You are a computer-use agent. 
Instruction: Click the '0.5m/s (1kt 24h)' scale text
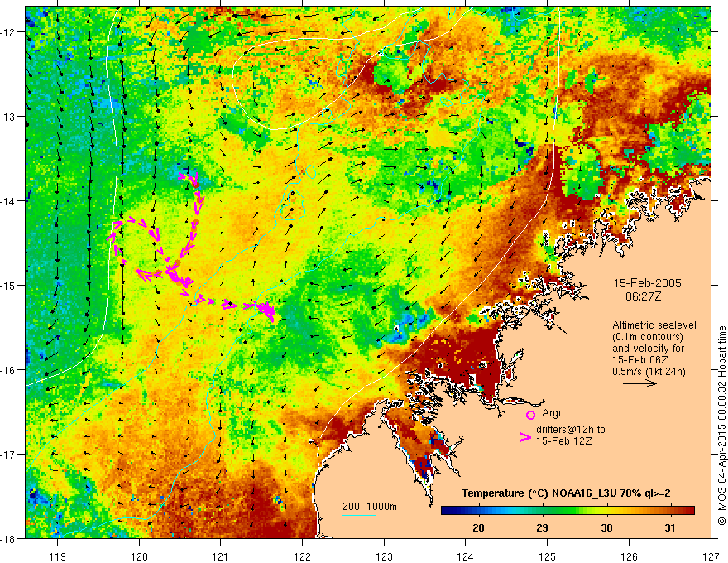coord(649,372)
